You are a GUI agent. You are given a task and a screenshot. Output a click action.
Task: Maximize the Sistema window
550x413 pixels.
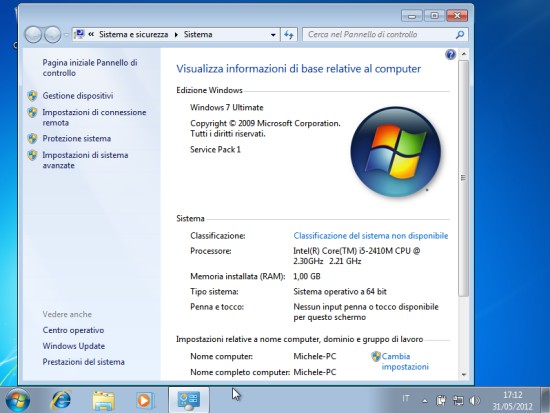434,16
